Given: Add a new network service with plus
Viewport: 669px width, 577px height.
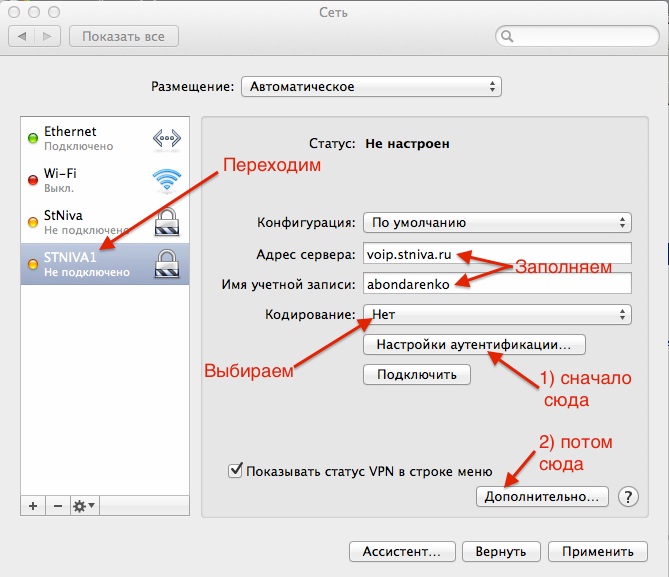Looking at the screenshot, I should (x=33, y=506).
